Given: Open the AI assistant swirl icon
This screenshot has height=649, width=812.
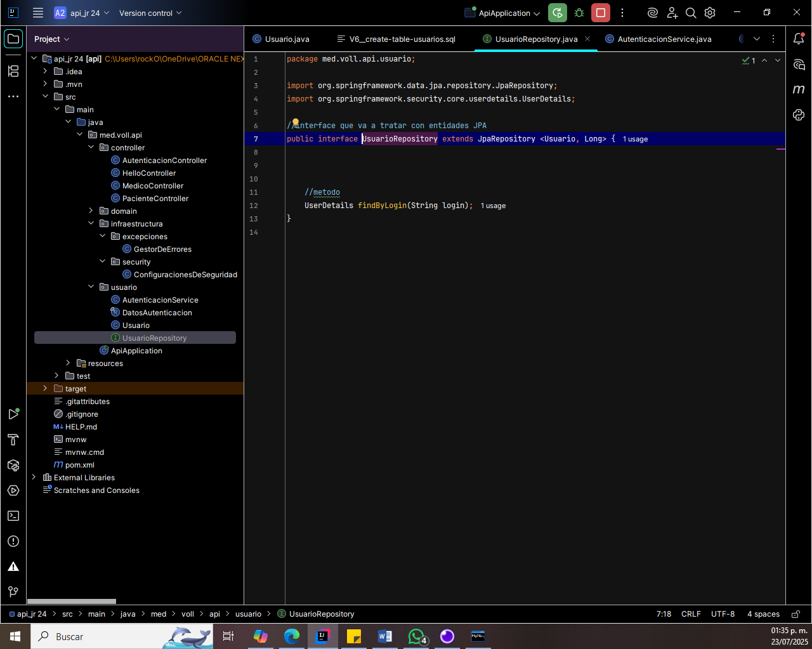Looking at the screenshot, I should [652, 13].
